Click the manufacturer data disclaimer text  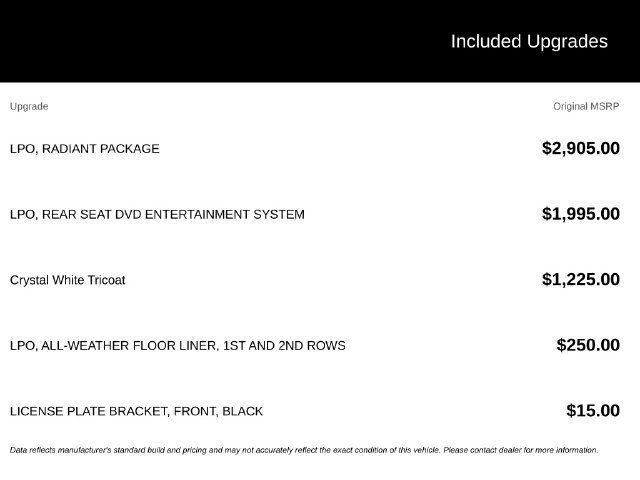pyautogui.click(x=304, y=450)
